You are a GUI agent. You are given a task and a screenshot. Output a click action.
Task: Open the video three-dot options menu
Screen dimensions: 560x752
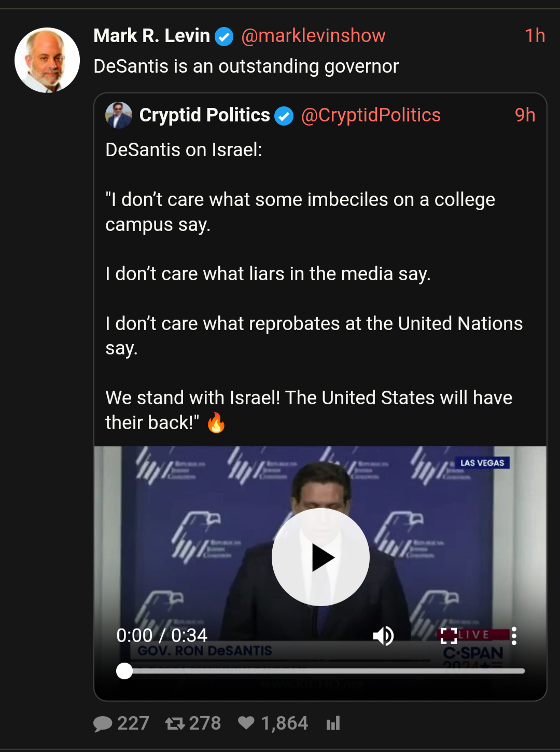[x=514, y=636]
